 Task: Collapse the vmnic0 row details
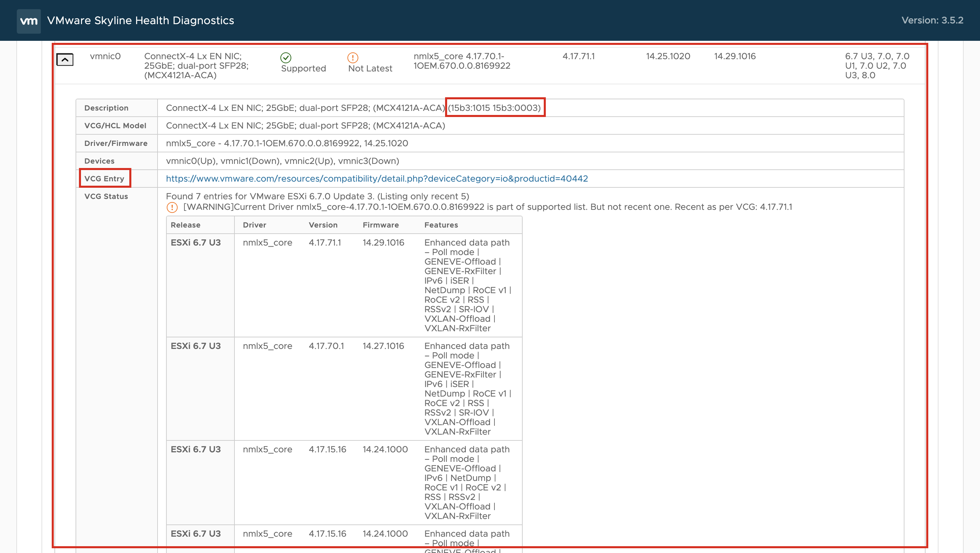tap(65, 59)
